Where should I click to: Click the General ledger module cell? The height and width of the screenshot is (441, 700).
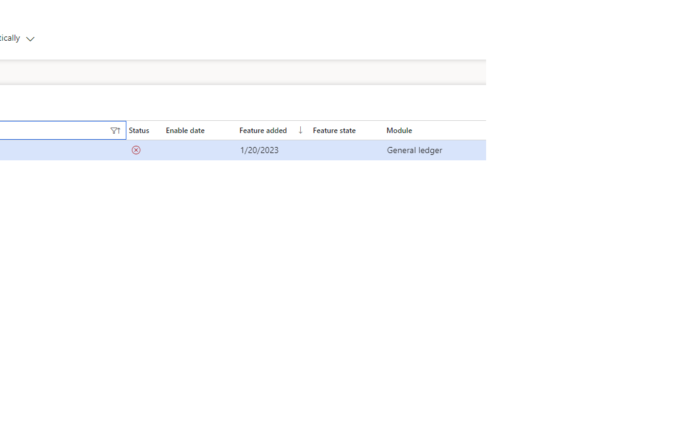(415, 150)
